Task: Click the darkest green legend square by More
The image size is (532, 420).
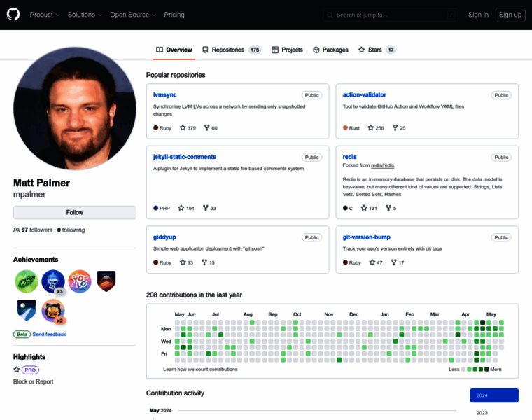Action: [486, 370]
